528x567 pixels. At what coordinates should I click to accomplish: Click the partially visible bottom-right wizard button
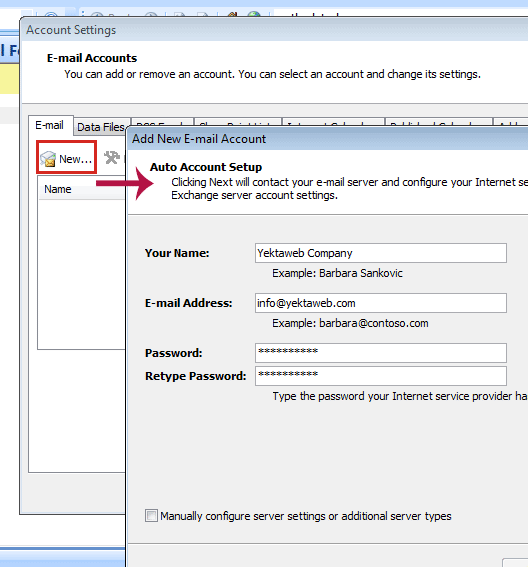[x=515, y=563]
